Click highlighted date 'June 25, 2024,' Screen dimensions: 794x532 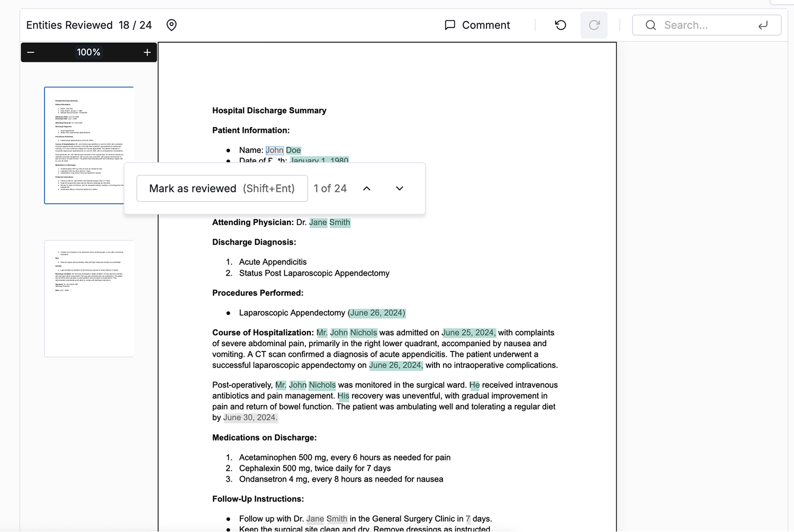[x=469, y=333]
